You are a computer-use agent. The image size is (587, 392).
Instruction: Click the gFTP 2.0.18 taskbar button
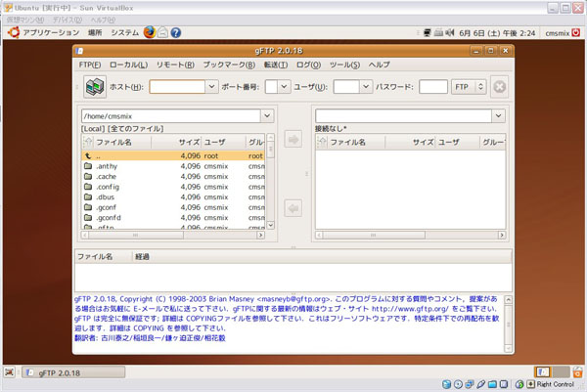[73, 372]
